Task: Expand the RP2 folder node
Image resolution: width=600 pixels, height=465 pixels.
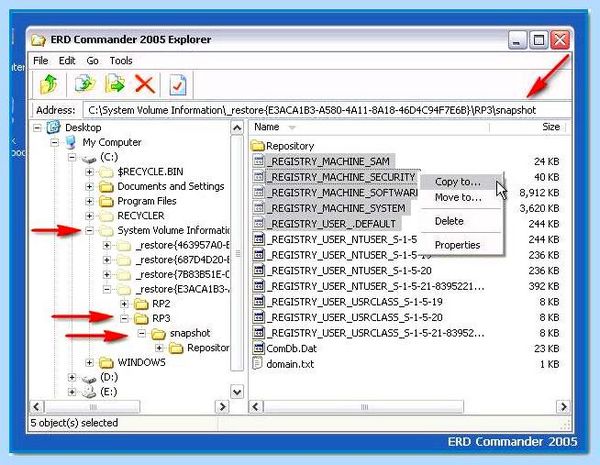Action: [124, 304]
